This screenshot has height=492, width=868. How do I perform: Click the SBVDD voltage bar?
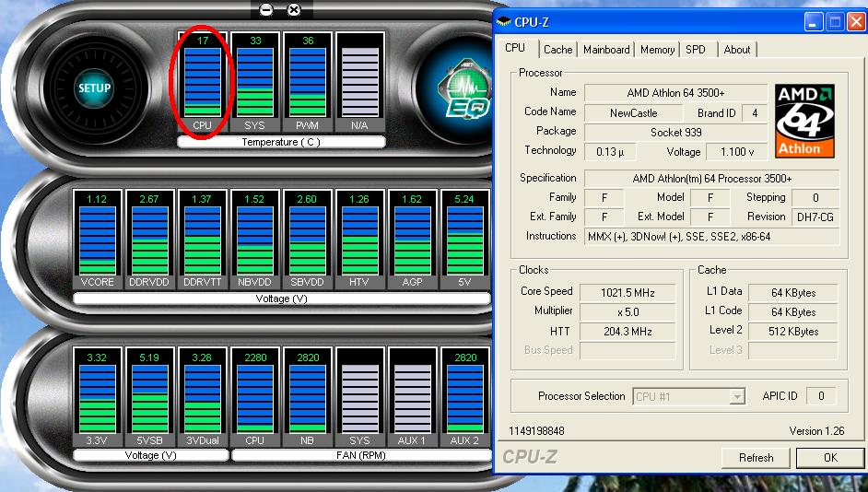point(307,239)
